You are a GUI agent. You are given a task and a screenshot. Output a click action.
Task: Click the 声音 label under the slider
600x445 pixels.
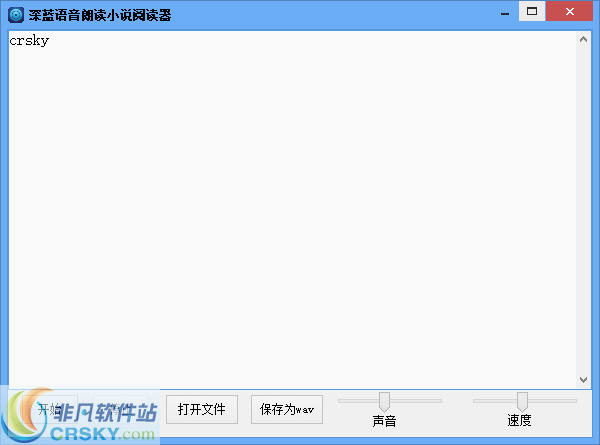[384, 421]
